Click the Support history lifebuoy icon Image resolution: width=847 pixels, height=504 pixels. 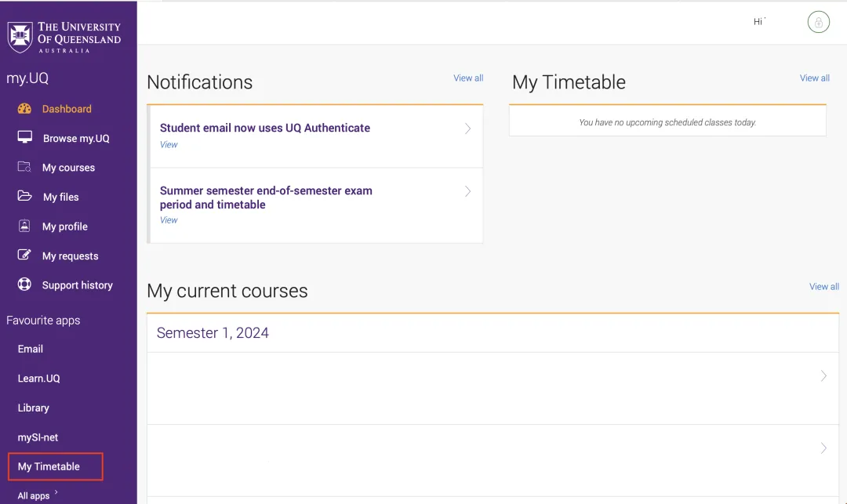point(24,284)
